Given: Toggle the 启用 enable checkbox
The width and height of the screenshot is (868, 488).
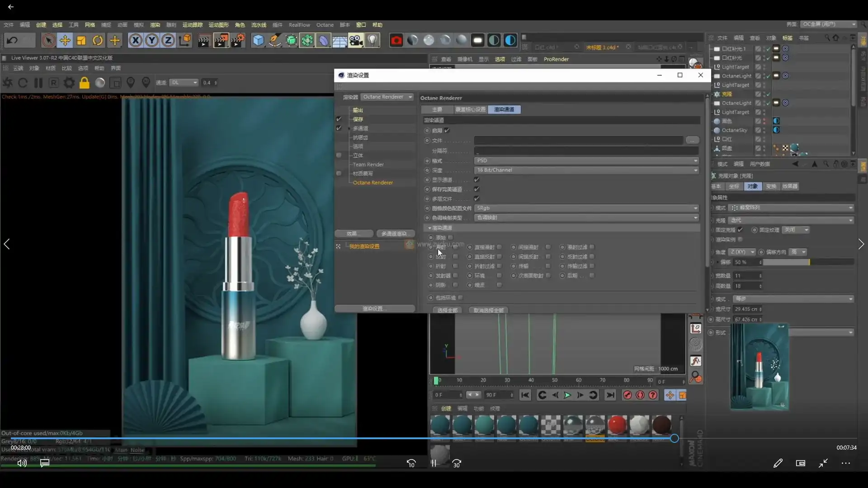Looking at the screenshot, I should point(447,131).
